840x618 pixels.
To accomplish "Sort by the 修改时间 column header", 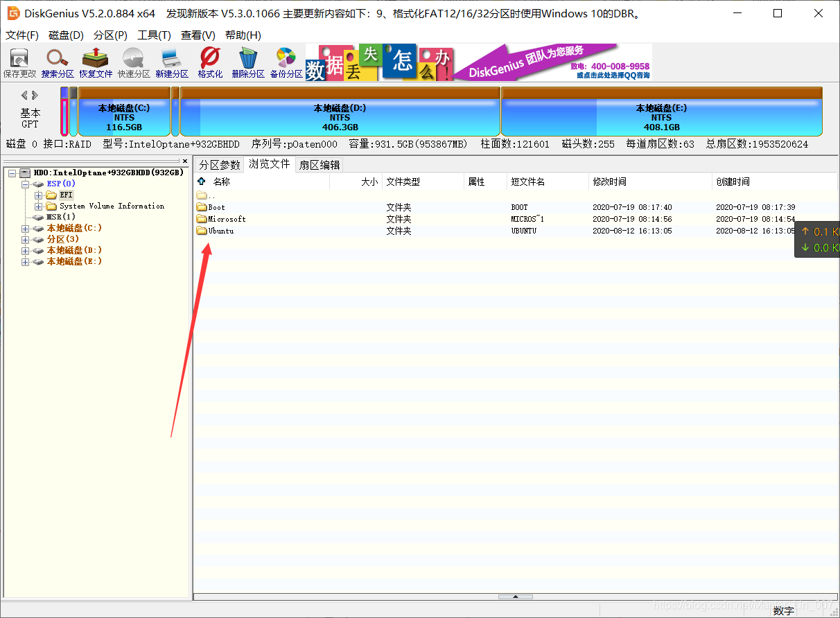I will tap(610, 182).
